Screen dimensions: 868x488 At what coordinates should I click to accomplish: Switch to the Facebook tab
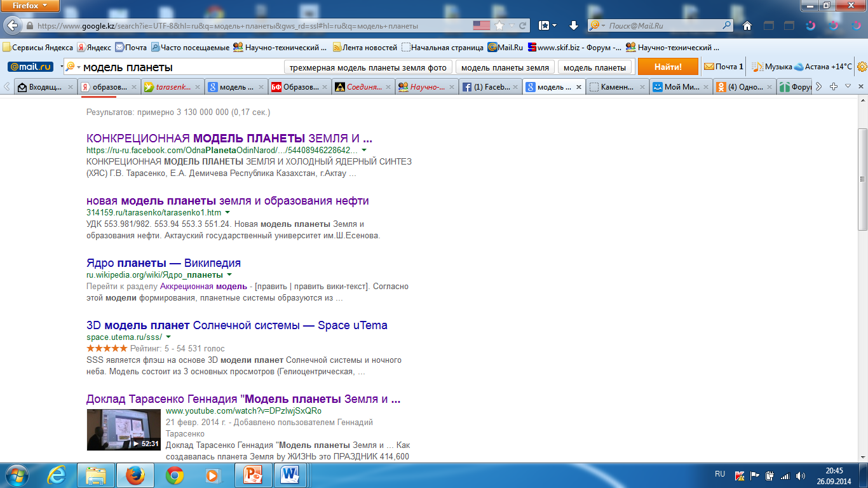(x=489, y=88)
